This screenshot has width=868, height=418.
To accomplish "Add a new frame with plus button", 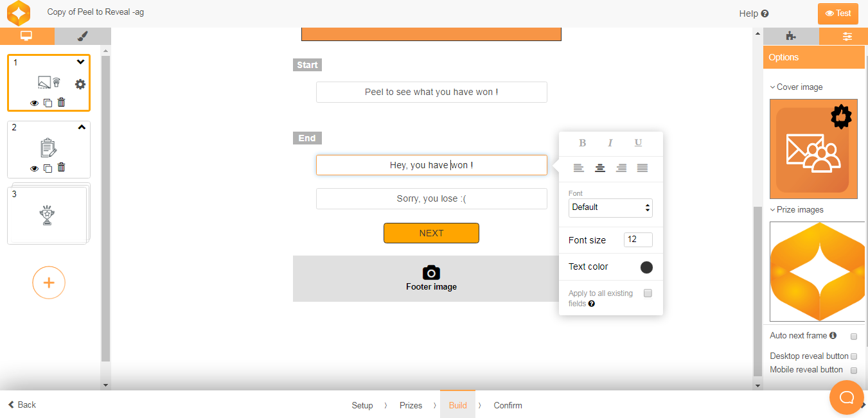I will click(x=49, y=283).
